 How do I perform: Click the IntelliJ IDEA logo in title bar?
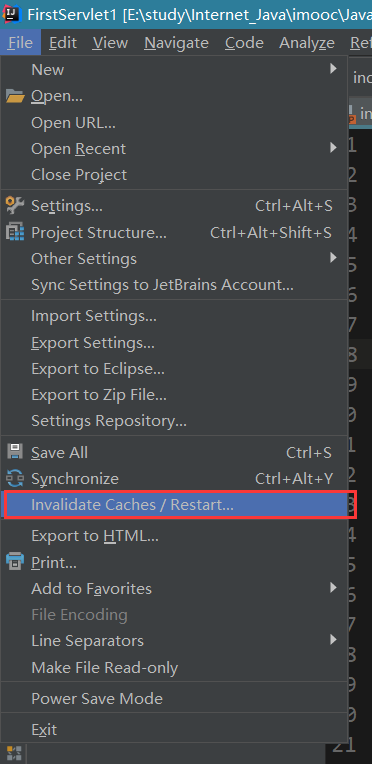pos(11,14)
